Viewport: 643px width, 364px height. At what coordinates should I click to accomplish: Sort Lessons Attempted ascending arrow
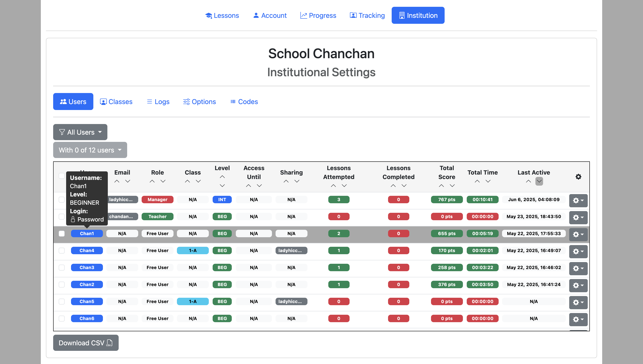(333, 186)
